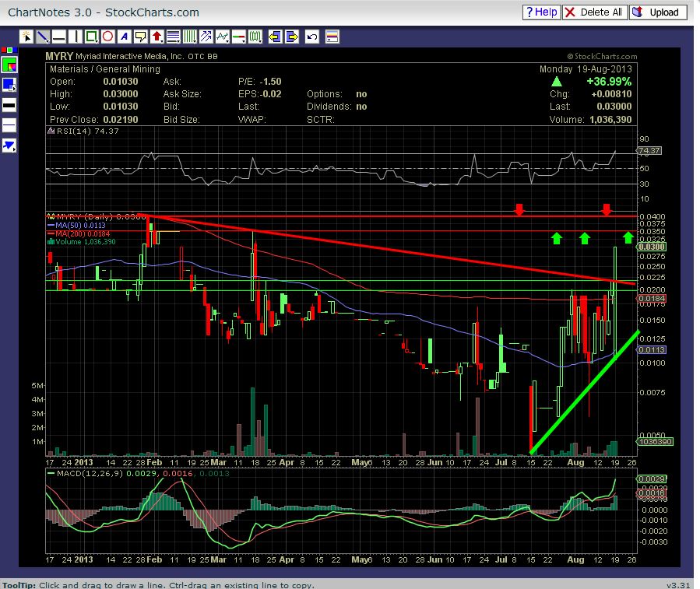Open the Help page
This screenshot has width=700, height=589.
pyautogui.click(x=541, y=12)
